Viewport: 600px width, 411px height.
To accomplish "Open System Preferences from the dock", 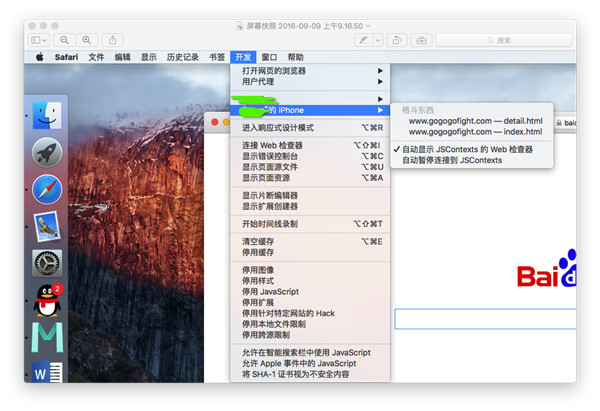I will [47, 263].
